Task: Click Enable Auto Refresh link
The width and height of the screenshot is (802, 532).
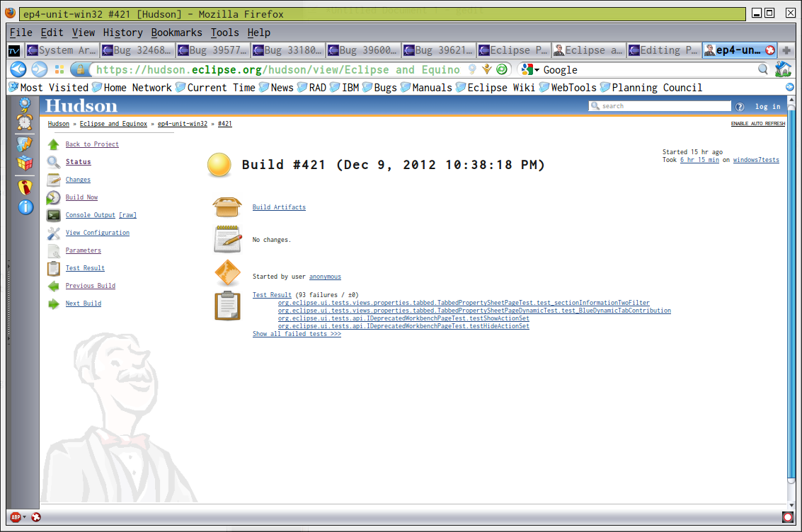Action: point(757,124)
